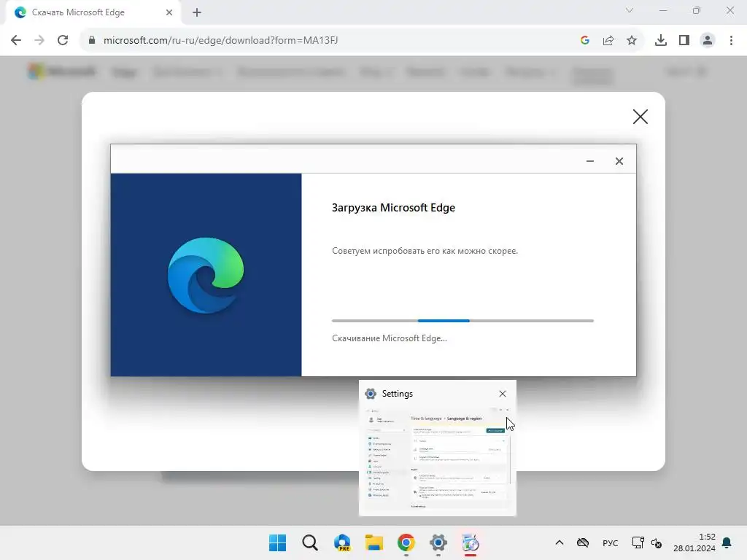
Task: Open File Explorer from the taskbar
Action: (x=374, y=542)
